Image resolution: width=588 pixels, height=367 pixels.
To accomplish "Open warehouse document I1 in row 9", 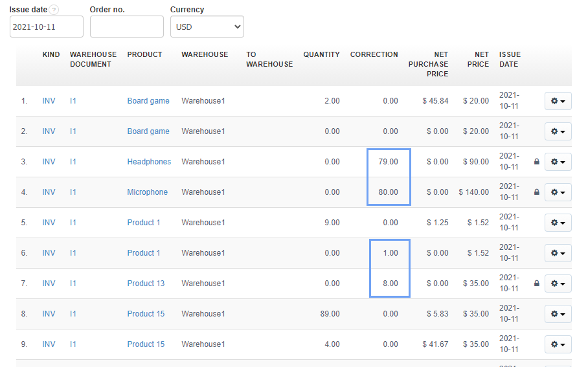I will pos(73,344).
